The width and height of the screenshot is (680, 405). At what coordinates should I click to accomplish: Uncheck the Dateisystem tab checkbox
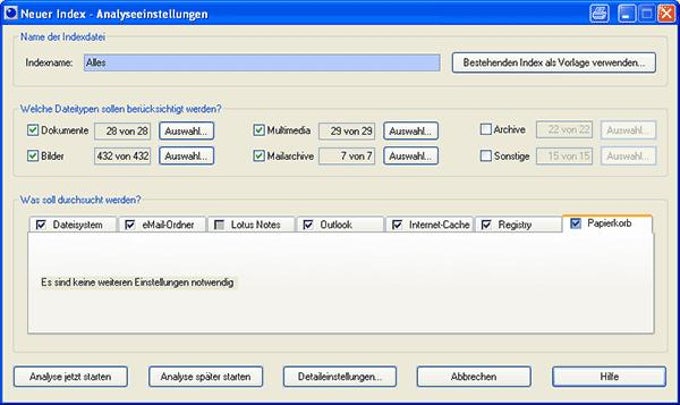pos(41,225)
